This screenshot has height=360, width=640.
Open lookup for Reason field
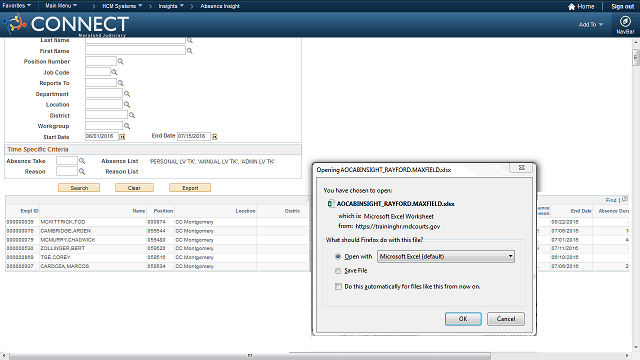click(x=82, y=171)
